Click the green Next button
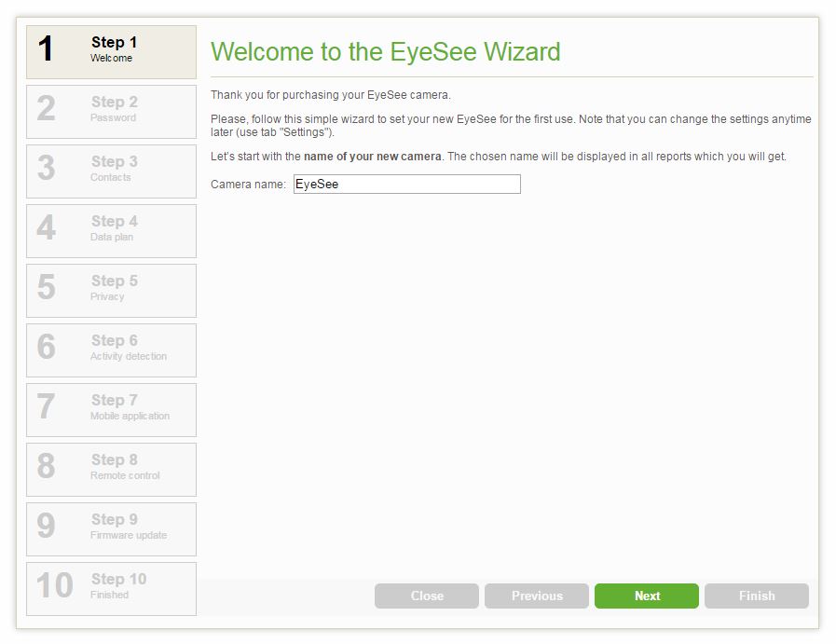Image resolution: width=836 pixels, height=644 pixels. (646, 596)
